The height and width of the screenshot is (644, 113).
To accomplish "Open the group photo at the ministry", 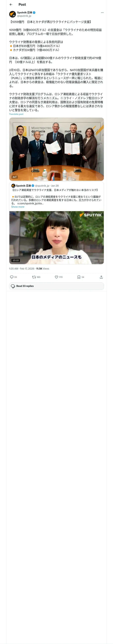I will click(56, 147).
